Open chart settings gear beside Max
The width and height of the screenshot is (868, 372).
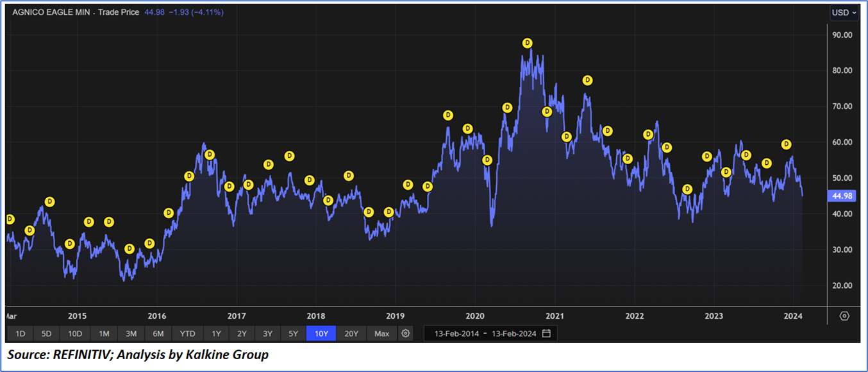[405, 334]
